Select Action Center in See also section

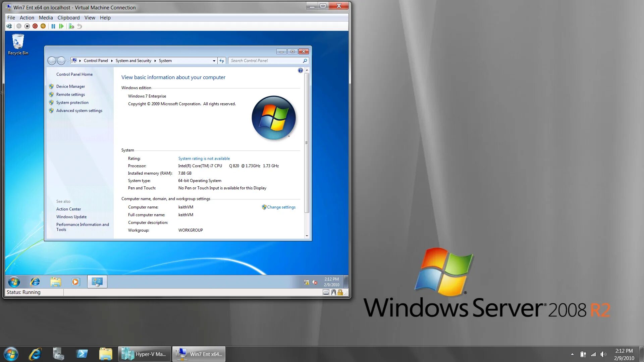[x=68, y=208]
